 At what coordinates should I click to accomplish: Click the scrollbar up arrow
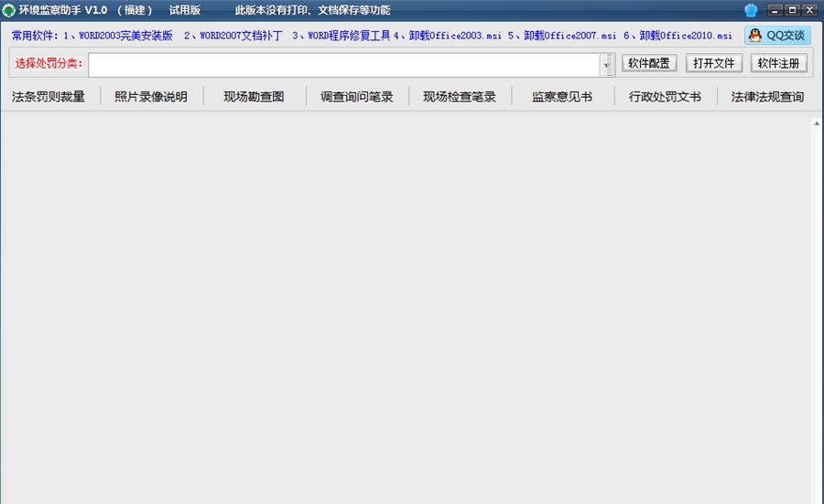[x=816, y=123]
